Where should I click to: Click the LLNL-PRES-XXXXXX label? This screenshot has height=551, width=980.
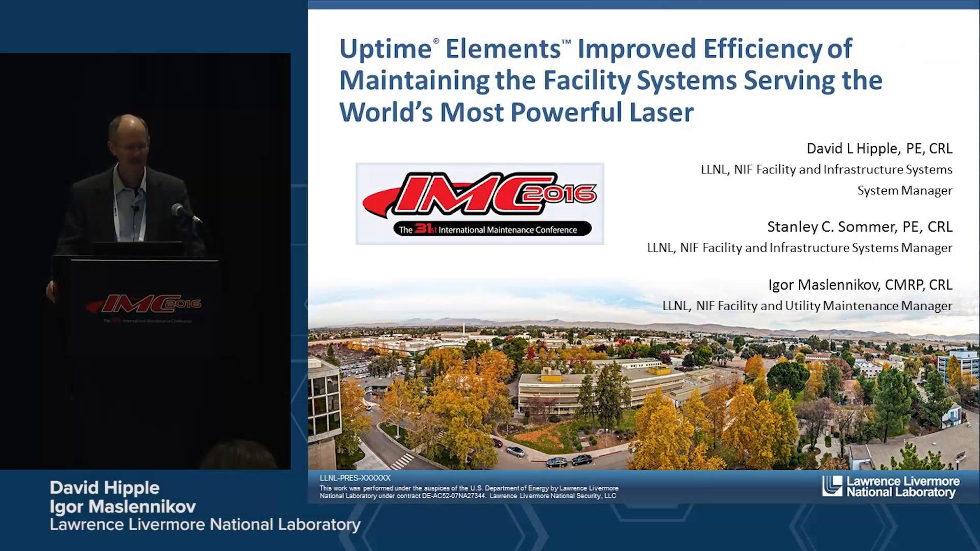point(355,478)
